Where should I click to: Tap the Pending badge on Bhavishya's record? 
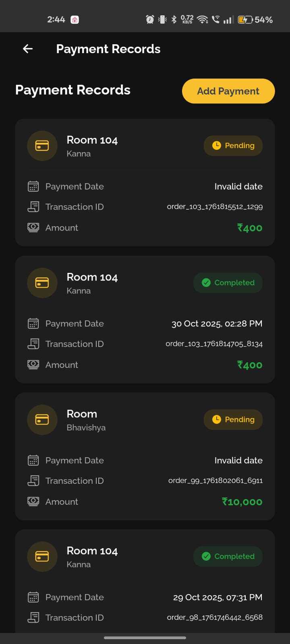[x=233, y=419]
